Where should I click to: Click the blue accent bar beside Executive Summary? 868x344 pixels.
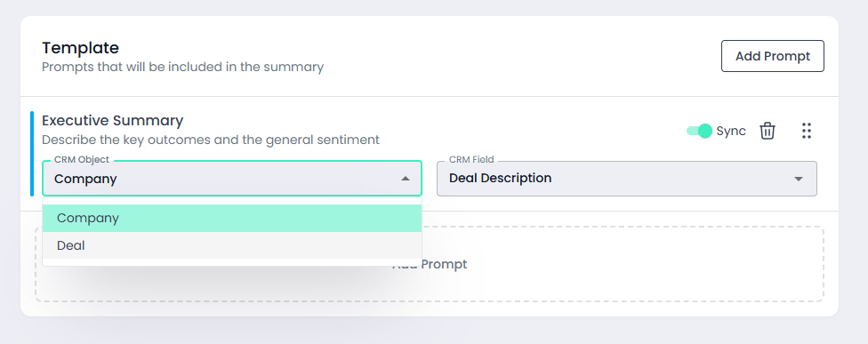[32, 154]
